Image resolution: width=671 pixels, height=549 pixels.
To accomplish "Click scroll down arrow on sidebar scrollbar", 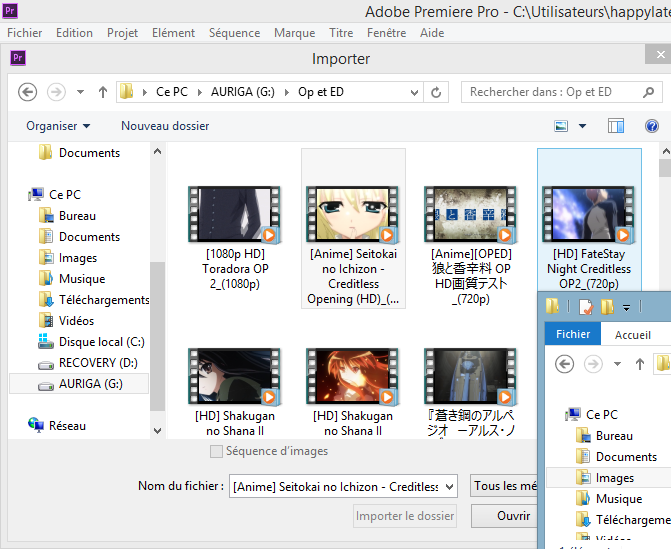I will coord(157,430).
